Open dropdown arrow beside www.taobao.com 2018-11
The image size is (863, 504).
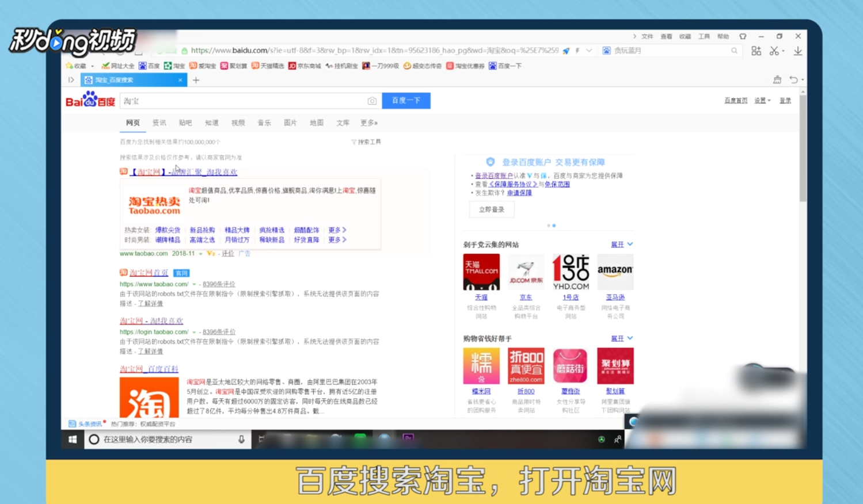pyautogui.click(x=200, y=254)
